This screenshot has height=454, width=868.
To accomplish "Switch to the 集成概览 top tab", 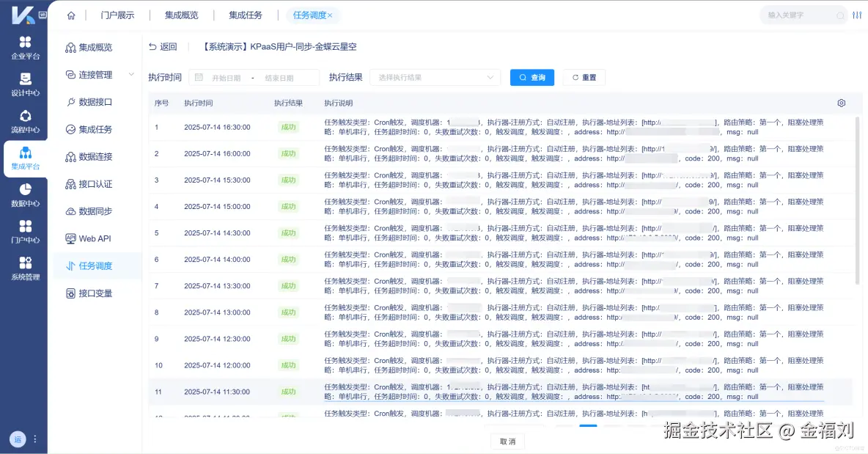I will tap(182, 15).
